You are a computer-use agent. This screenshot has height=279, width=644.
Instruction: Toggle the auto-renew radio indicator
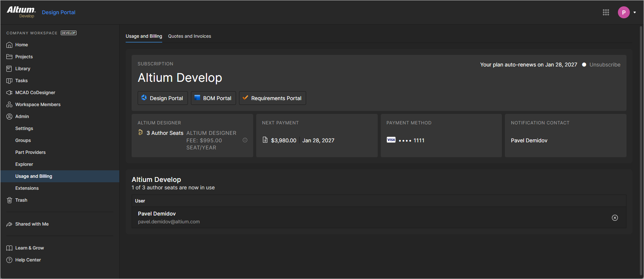coord(584,65)
